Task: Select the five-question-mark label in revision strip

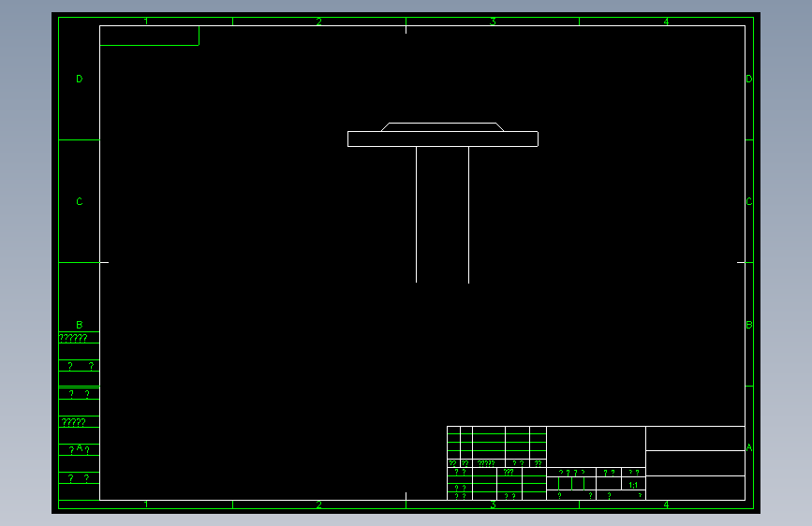Action: (x=74, y=422)
